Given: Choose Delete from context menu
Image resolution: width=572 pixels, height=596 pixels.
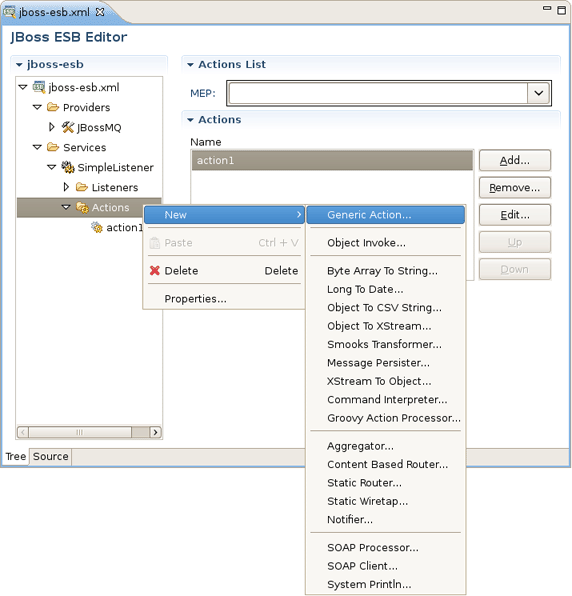Looking at the screenshot, I should [x=224, y=271].
